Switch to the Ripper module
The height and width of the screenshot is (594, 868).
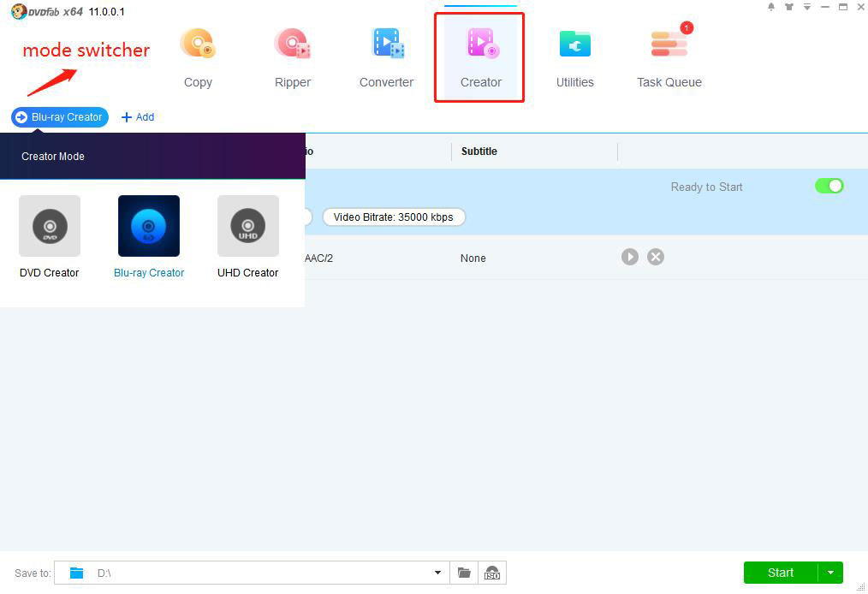(x=292, y=58)
